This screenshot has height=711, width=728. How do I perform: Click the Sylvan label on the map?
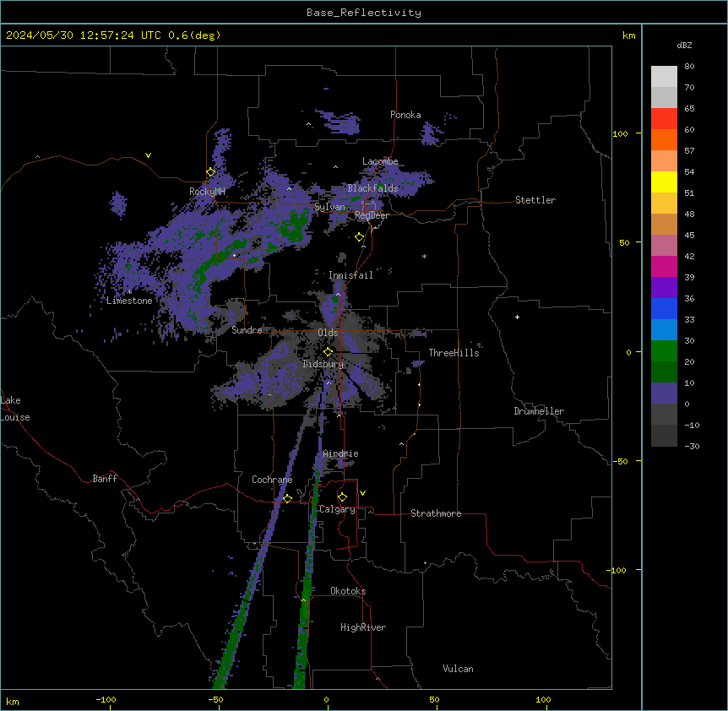pyautogui.click(x=329, y=207)
